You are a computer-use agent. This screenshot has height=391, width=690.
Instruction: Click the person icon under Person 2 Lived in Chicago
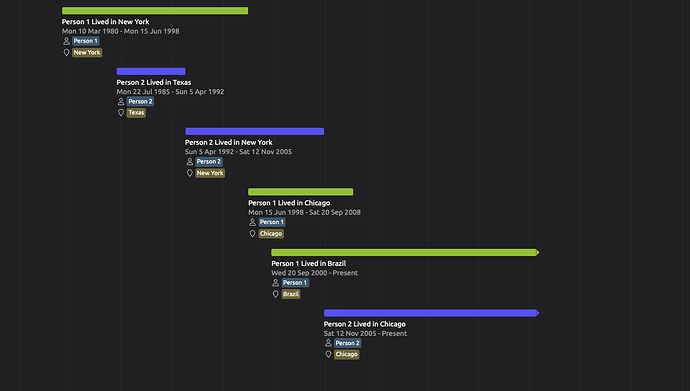pyautogui.click(x=328, y=343)
